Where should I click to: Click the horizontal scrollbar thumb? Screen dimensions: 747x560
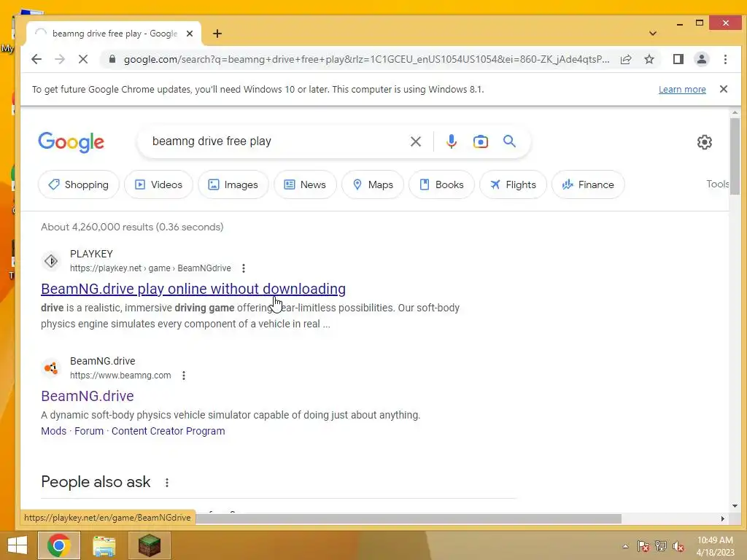point(409,518)
